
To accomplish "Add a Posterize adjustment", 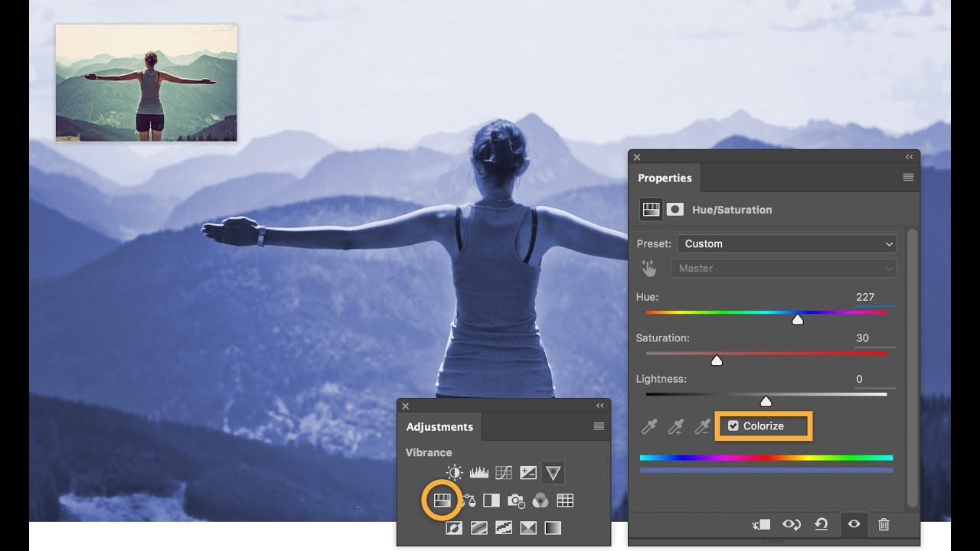I will [479, 528].
